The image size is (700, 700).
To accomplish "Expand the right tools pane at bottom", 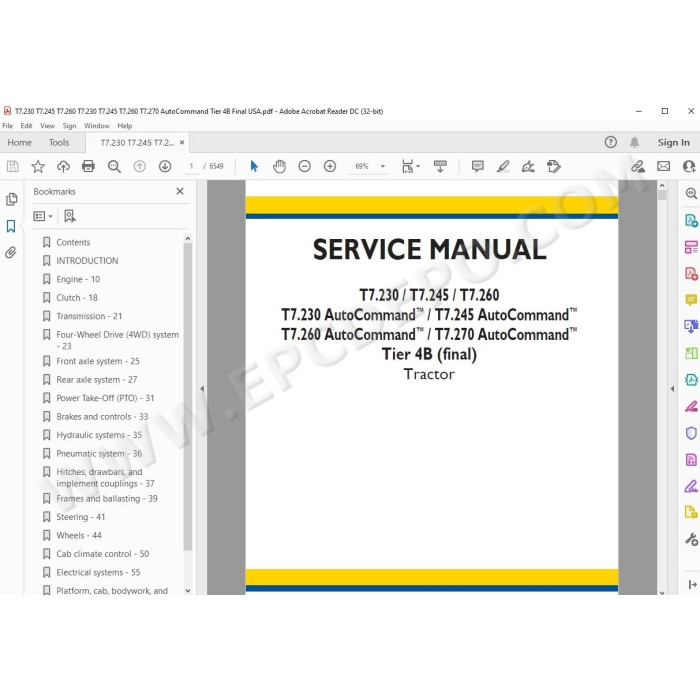I will (x=692, y=584).
